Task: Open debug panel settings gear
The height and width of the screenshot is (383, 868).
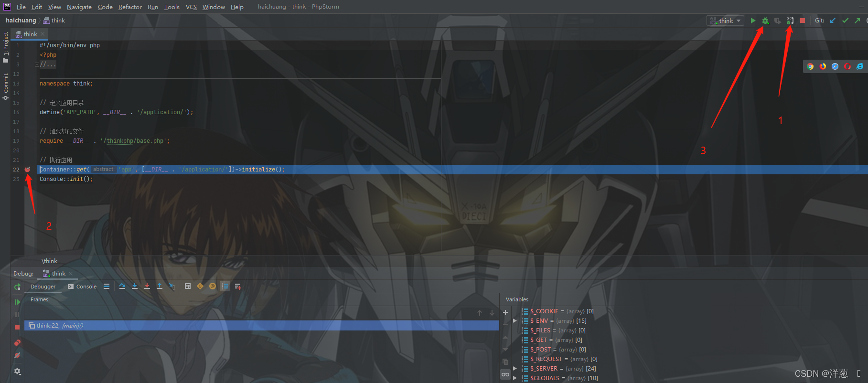Action: pos(17,371)
